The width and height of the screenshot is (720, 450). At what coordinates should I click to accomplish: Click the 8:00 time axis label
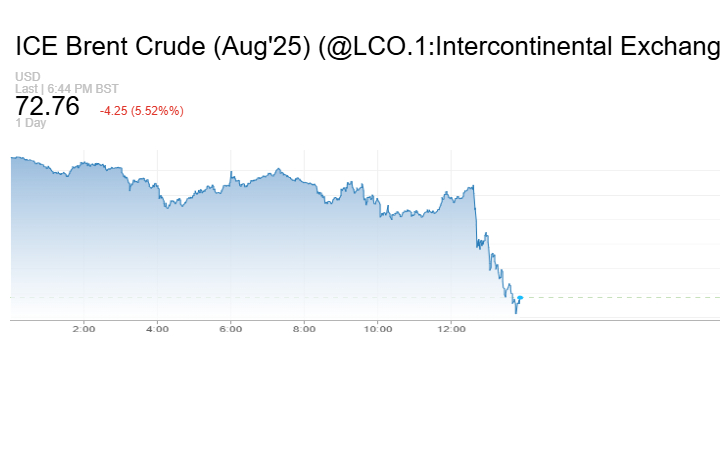304,329
